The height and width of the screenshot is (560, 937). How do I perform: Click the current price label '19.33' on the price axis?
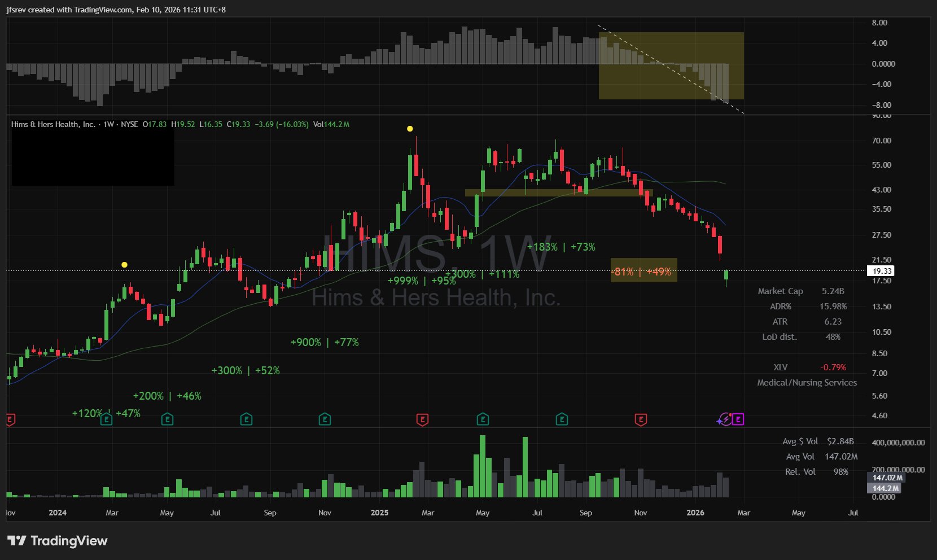[x=882, y=271]
